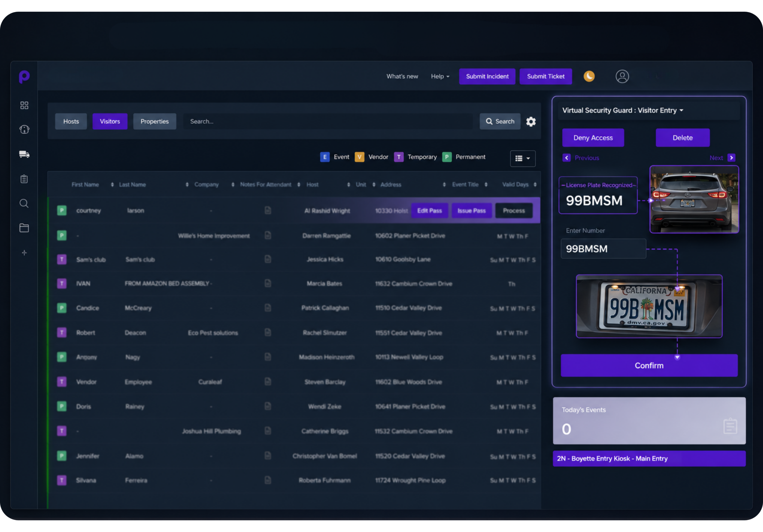
Task: Click into the Search text field
Action: [x=328, y=121]
